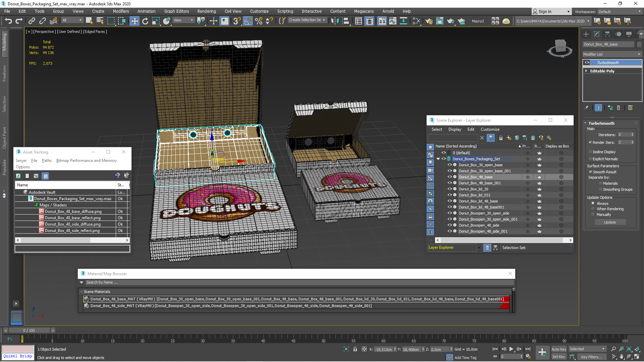Viewport: 644px width, 362px height.
Task: Toggle the Angle Snap icon
Action: [x=248, y=21]
